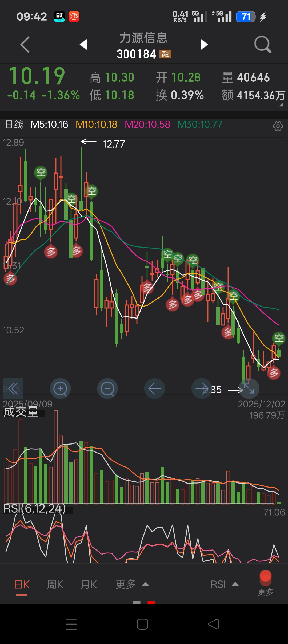Tap the latest green 空 signal marker
The width and height of the screenshot is (288, 644).
pyautogui.click(x=279, y=338)
